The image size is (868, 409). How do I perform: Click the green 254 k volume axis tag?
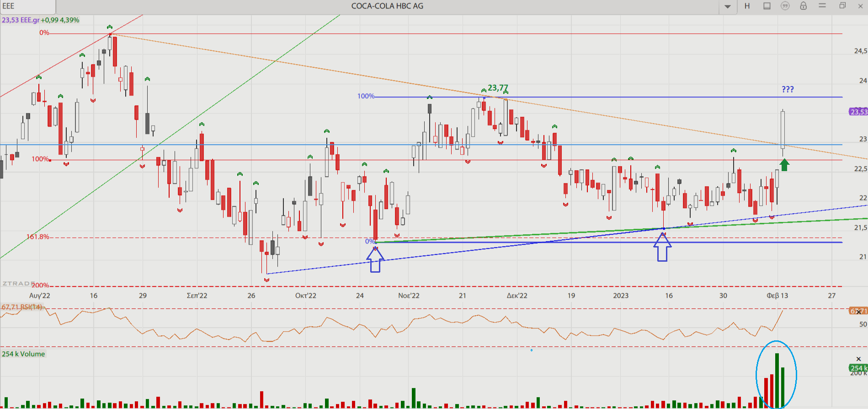click(858, 368)
